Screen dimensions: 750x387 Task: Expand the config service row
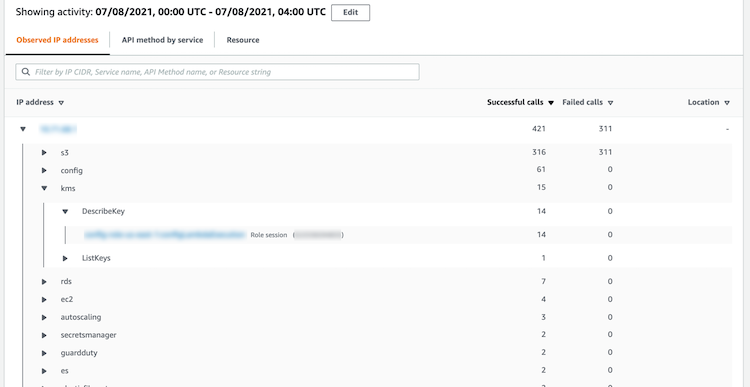[x=44, y=170]
